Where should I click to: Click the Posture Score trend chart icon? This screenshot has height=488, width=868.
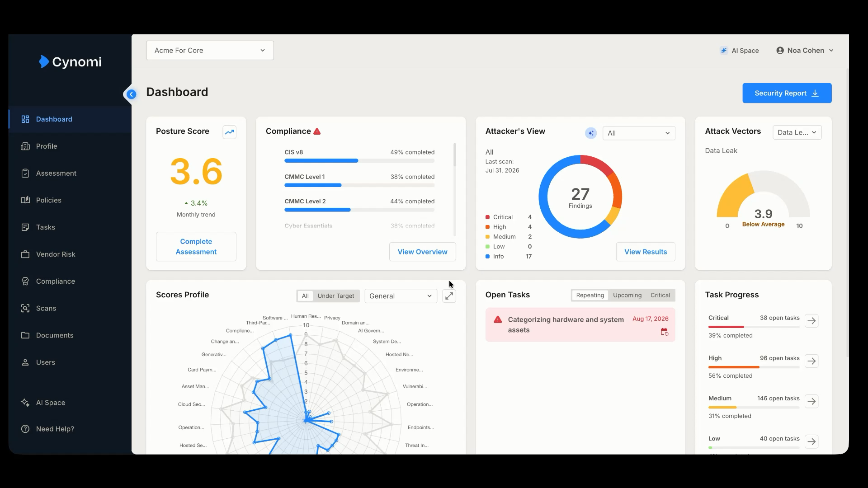pos(230,132)
